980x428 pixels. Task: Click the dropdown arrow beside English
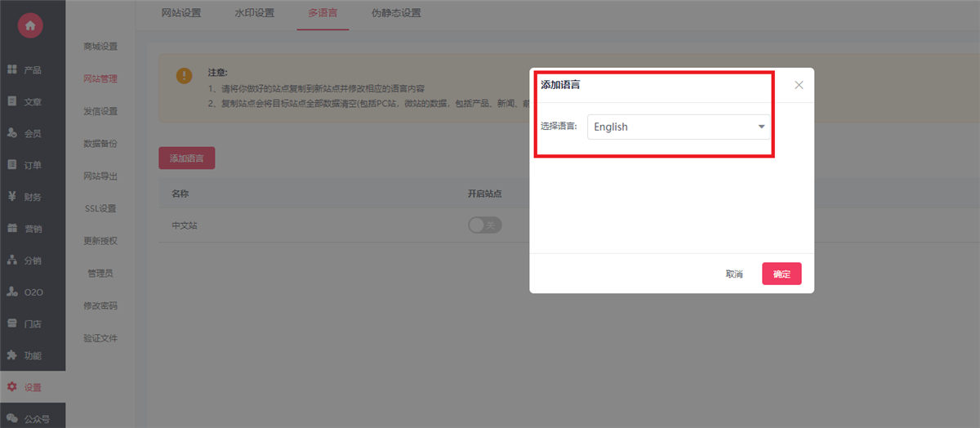[x=761, y=127]
